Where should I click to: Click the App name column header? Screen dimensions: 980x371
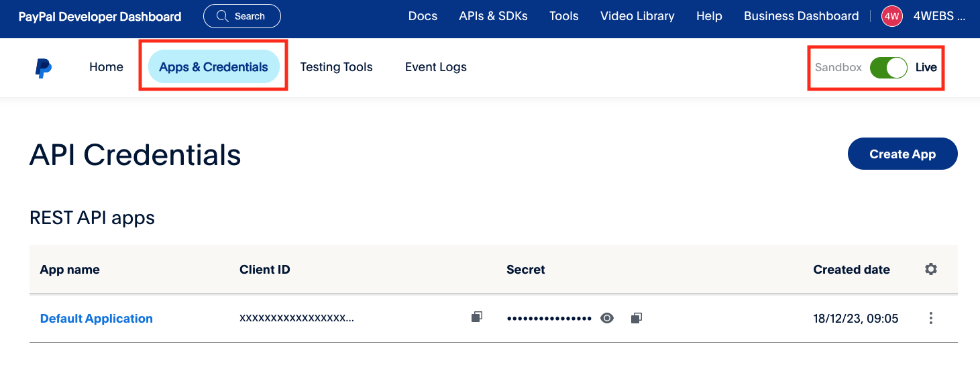click(x=70, y=270)
